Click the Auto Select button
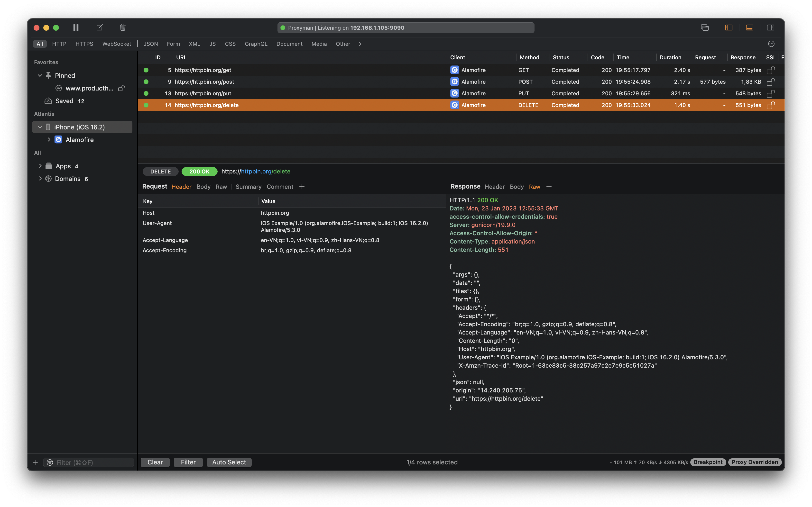The width and height of the screenshot is (812, 507). pos(229,462)
